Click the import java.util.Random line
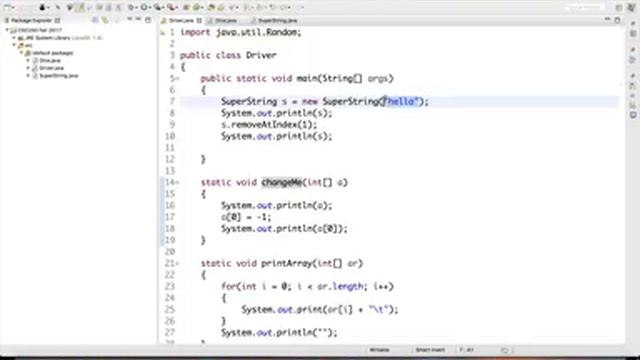Screen dimensions: 640x360 241,32
